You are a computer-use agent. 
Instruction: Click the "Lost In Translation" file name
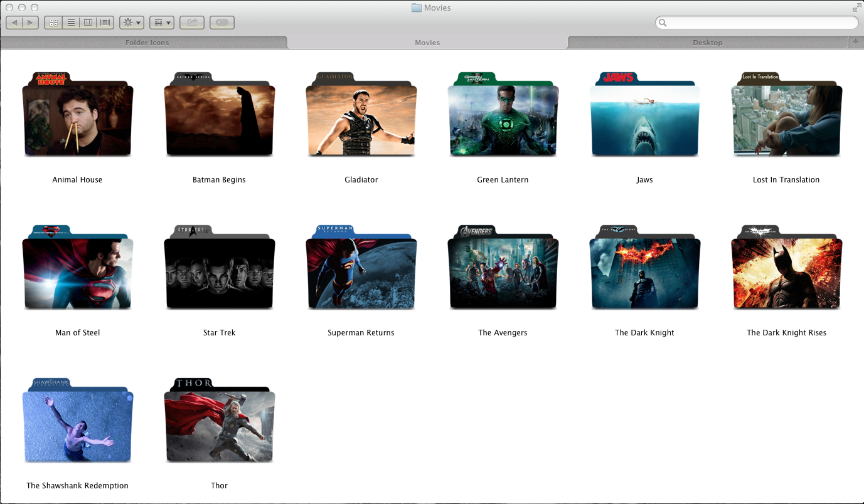tap(786, 180)
